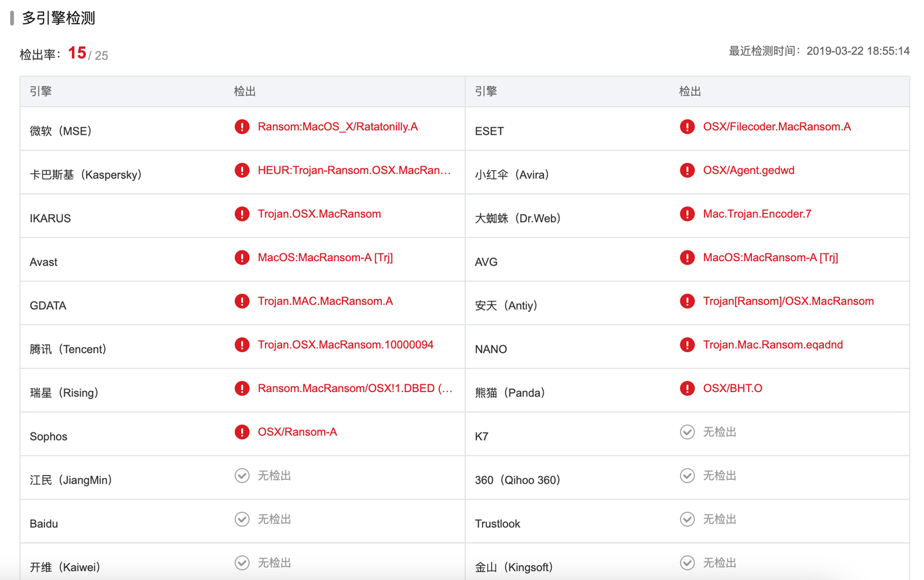Image resolution: width=924 pixels, height=580 pixels.
Task: Click the checkmark icon in the Kaiwei row
Action: [x=242, y=563]
